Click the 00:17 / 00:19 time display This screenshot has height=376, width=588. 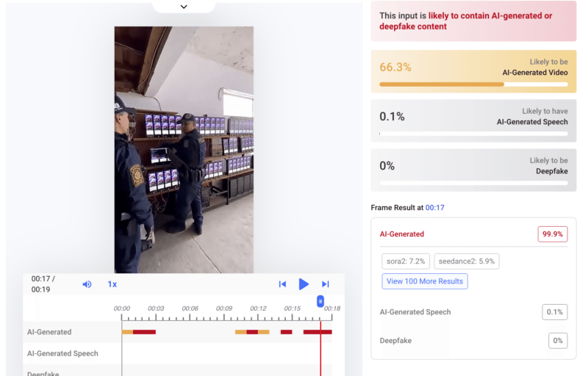(43, 284)
